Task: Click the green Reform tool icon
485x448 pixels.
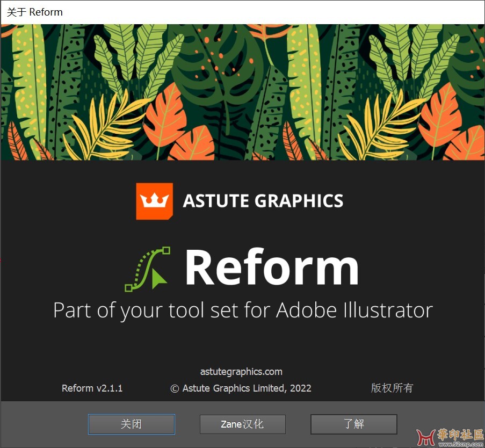Action: pos(148,269)
